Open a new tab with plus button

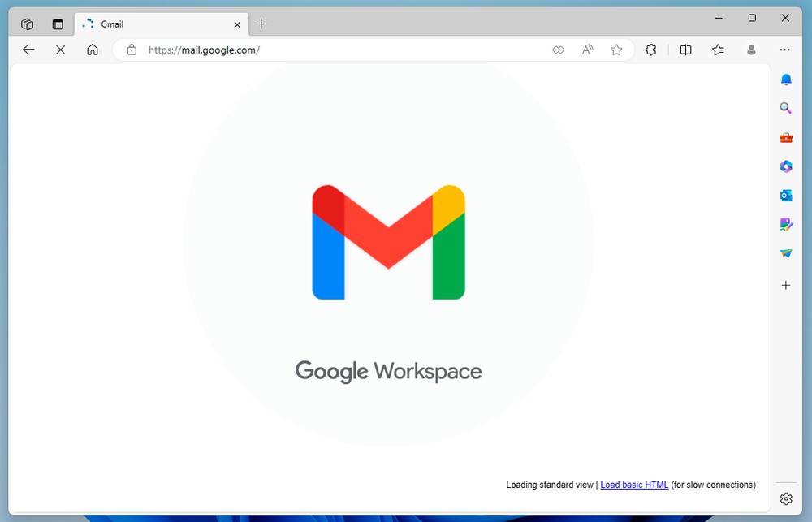point(261,24)
